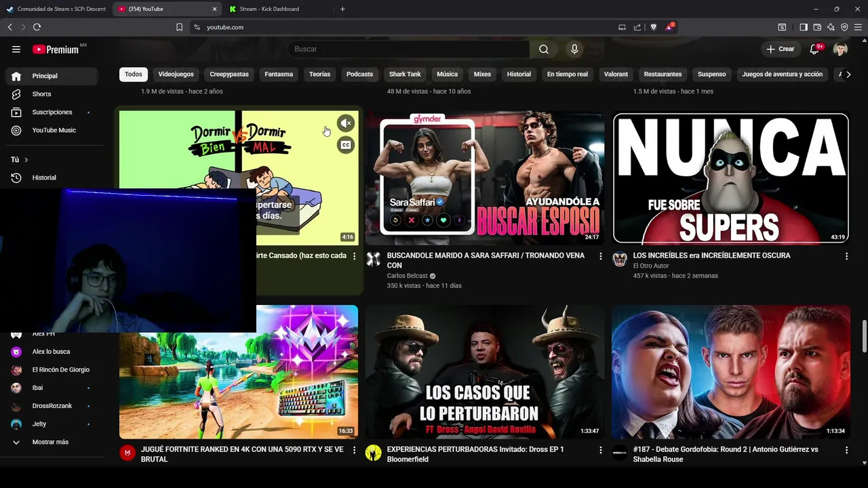This screenshot has width=868, height=488.
Task: Select the Fantasma chip
Action: pyautogui.click(x=279, y=74)
